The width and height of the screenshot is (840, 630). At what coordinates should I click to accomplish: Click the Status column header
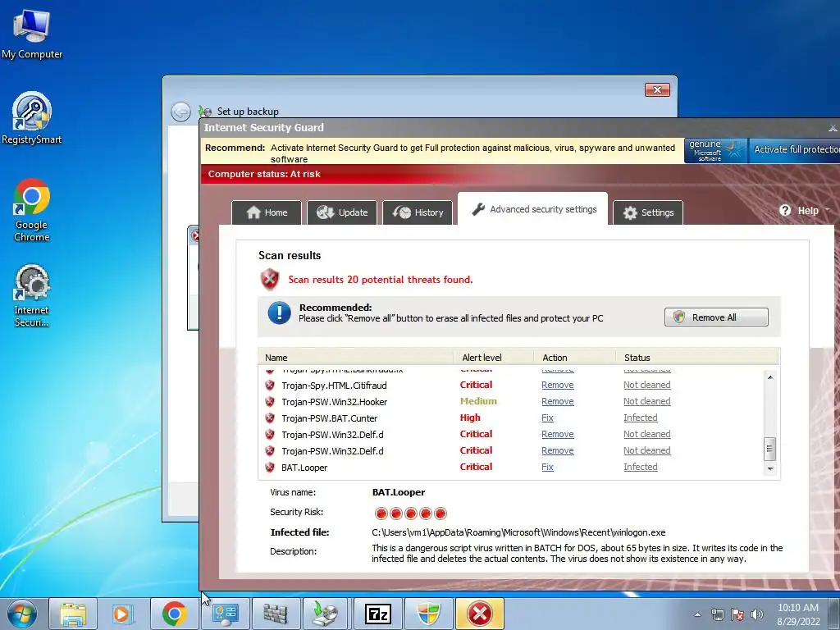click(697, 358)
